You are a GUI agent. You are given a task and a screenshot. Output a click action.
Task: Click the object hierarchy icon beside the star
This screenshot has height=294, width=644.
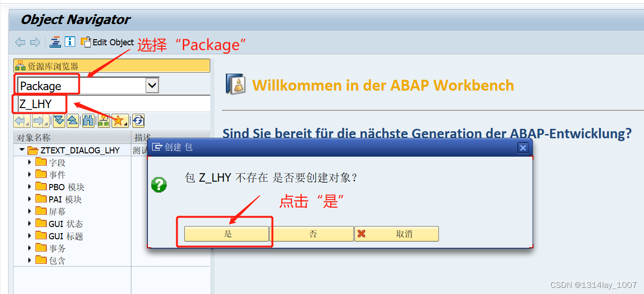(103, 121)
